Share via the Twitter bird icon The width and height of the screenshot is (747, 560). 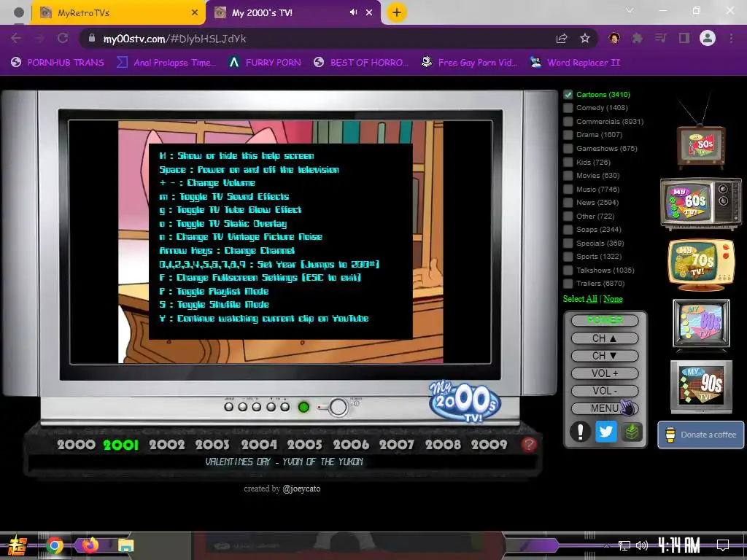point(606,432)
